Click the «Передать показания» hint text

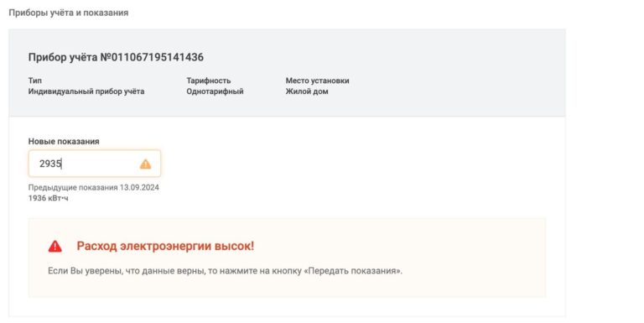pyautogui.click(x=353, y=271)
